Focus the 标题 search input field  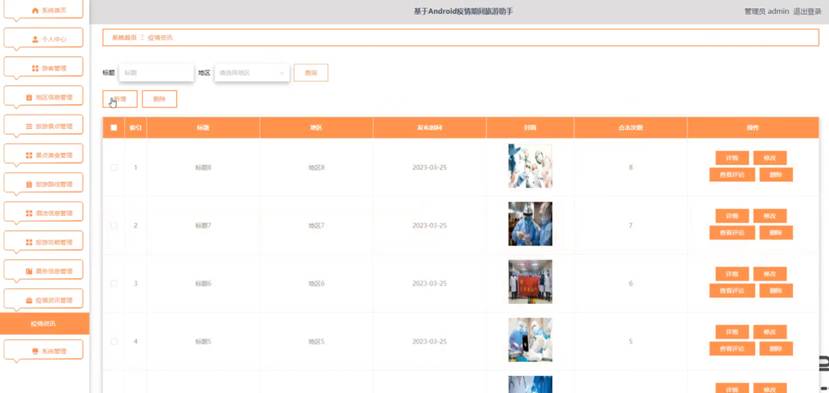[x=156, y=72]
